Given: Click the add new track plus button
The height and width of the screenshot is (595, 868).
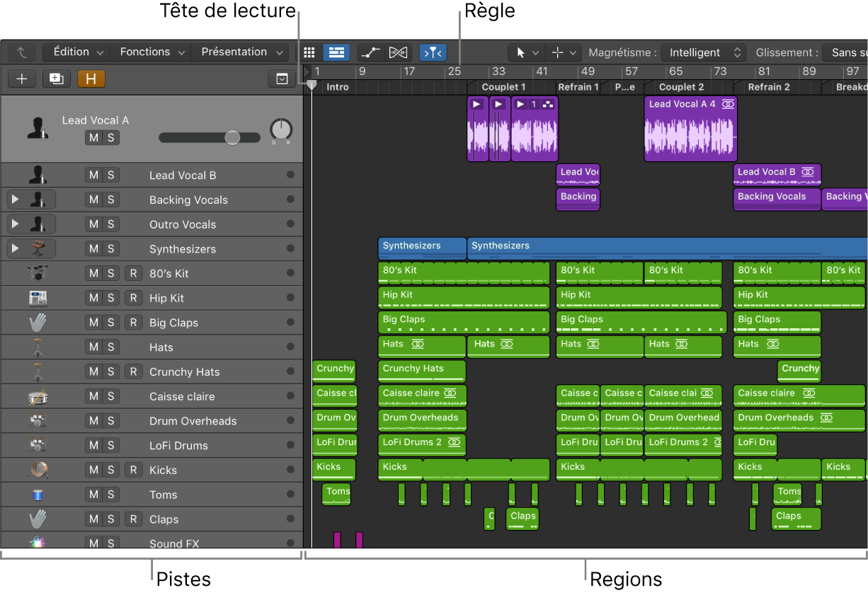Looking at the screenshot, I should (21, 79).
